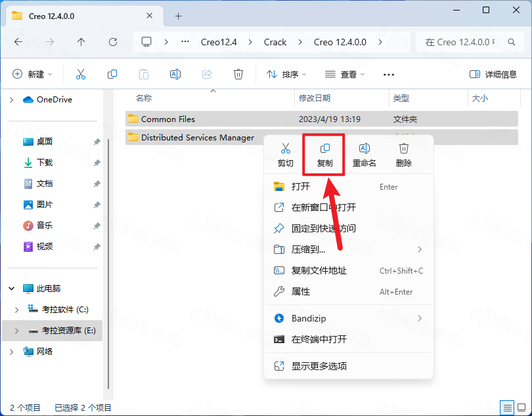Open 文档 in the navigation pane
This screenshot has width=532, height=416.
point(44,184)
